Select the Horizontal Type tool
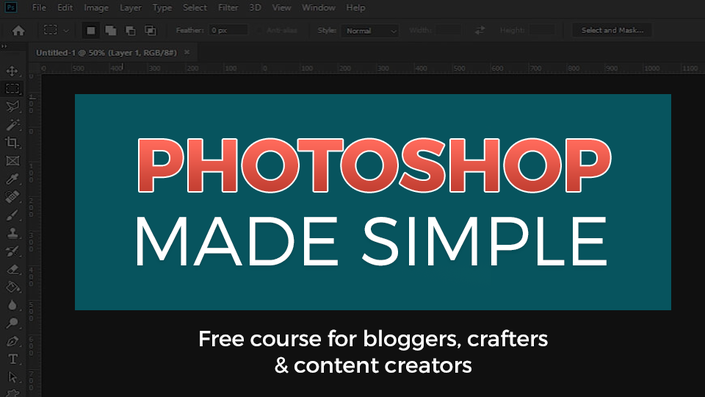 (x=12, y=359)
